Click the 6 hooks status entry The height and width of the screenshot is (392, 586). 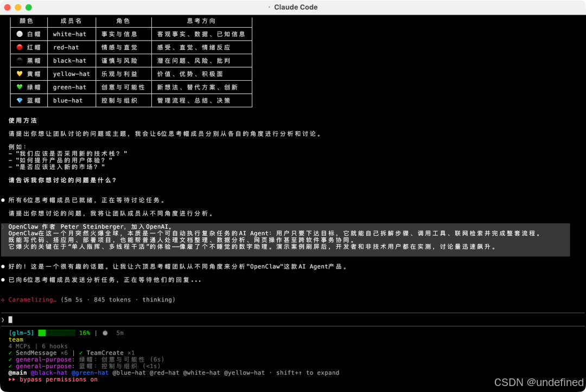tap(55, 346)
